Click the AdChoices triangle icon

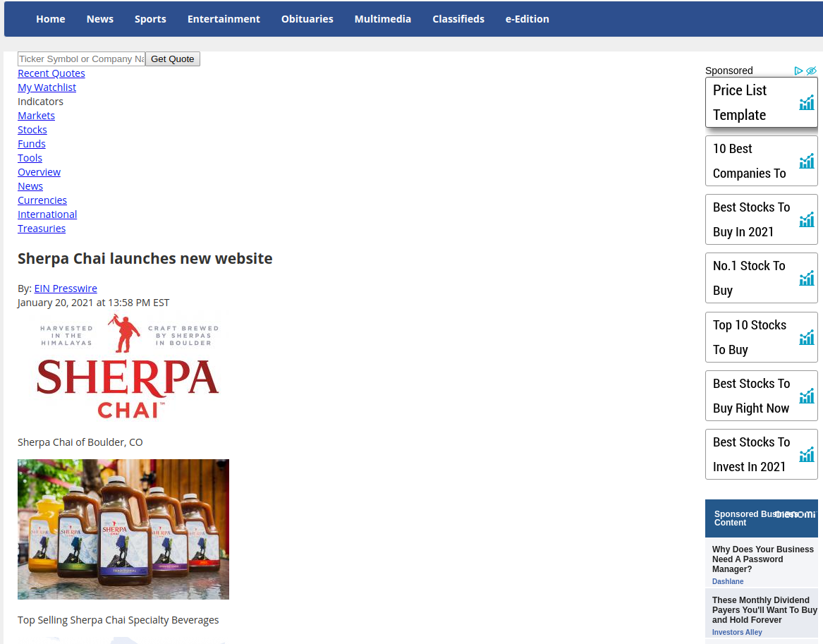[798, 71]
